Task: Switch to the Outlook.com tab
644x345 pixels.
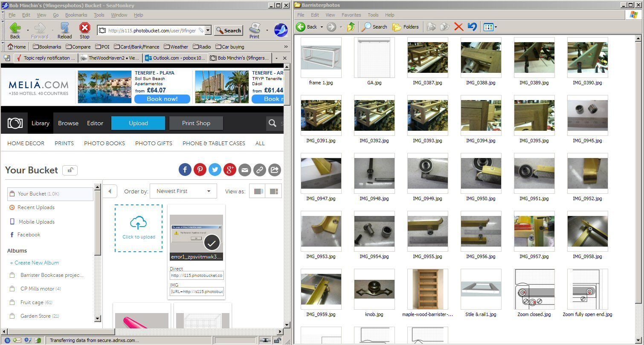Action: point(175,58)
